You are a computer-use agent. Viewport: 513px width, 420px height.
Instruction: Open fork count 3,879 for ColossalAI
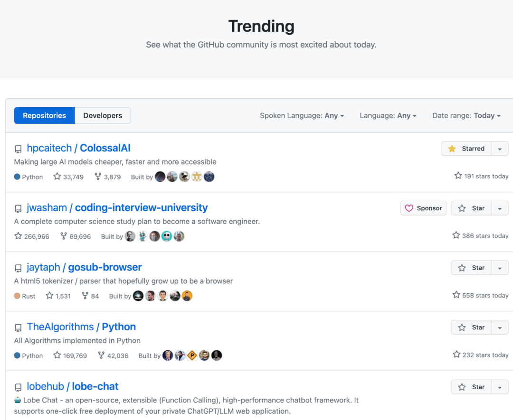click(x=107, y=177)
